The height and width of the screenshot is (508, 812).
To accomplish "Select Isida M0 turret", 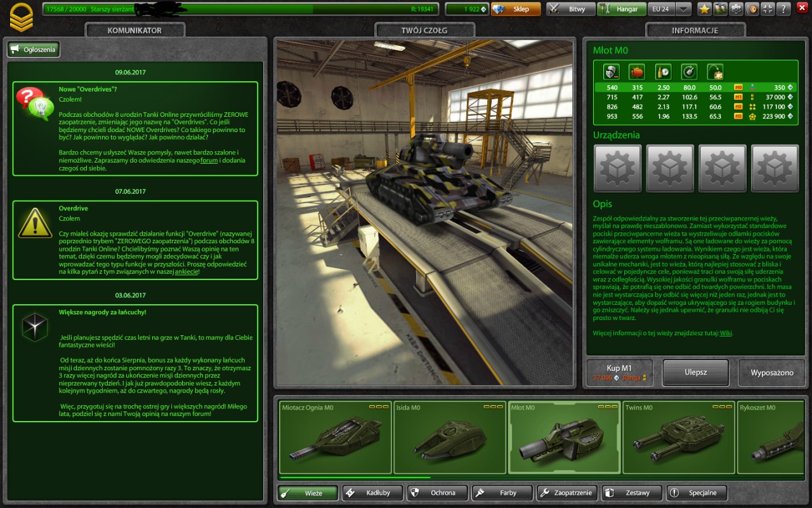I will 450,438.
